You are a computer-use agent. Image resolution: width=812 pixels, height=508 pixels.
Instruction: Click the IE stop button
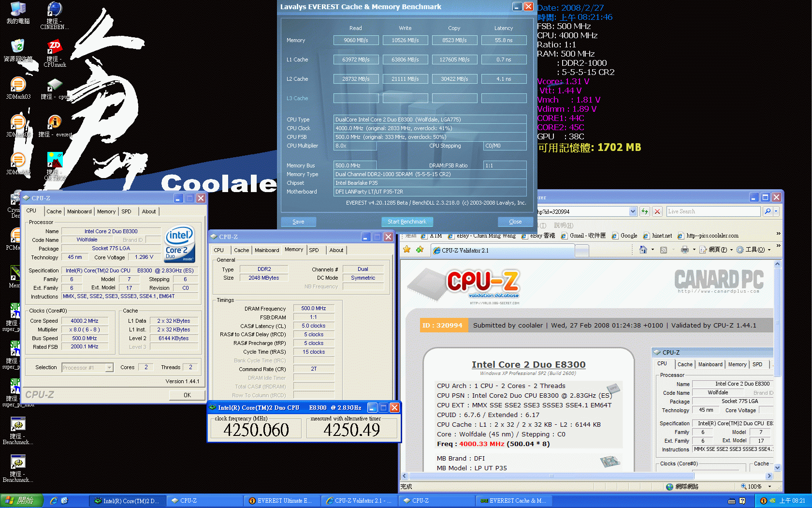pyautogui.click(x=657, y=211)
